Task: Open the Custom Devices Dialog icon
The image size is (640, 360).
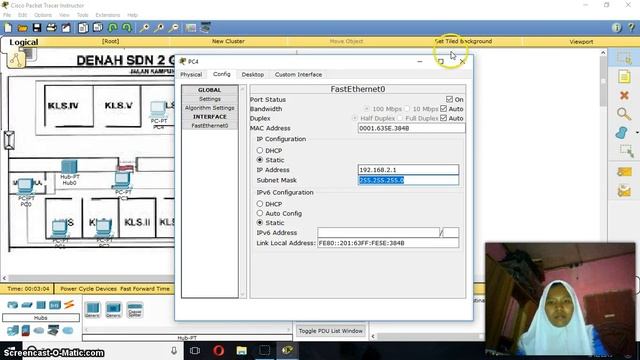Action: click(x=205, y=27)
